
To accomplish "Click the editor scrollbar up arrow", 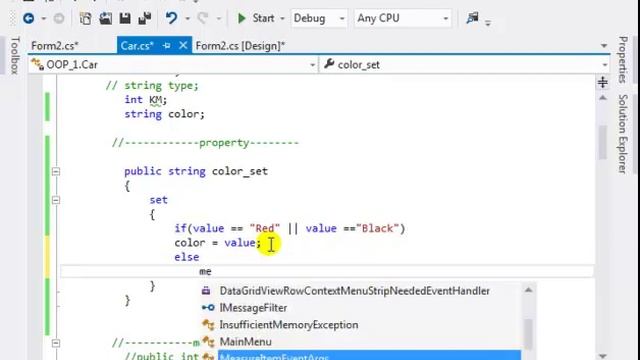I will click(603, 98).
